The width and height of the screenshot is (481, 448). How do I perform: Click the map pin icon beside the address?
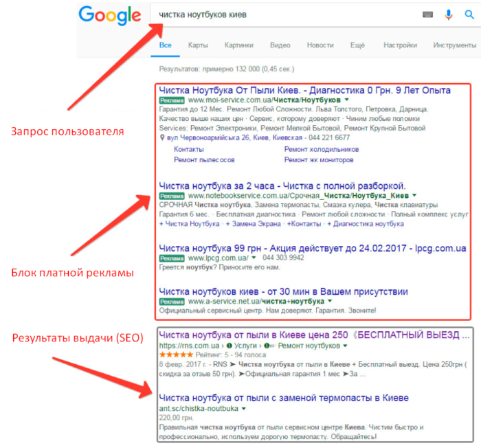click(162, 137)
